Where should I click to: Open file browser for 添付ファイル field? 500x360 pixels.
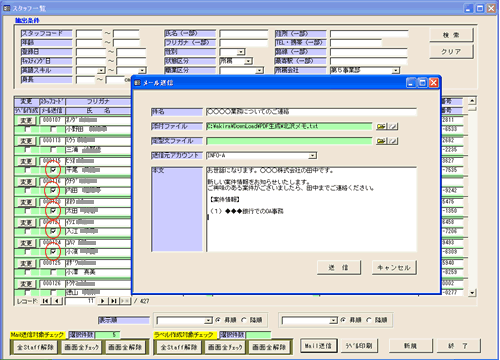[381, 126]
